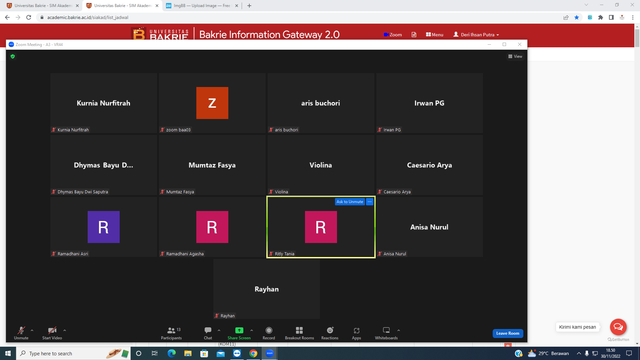The height and width of the screenshot is (360, 640).
Task: Click the green Share Screen button
Action: click(239, 333)
